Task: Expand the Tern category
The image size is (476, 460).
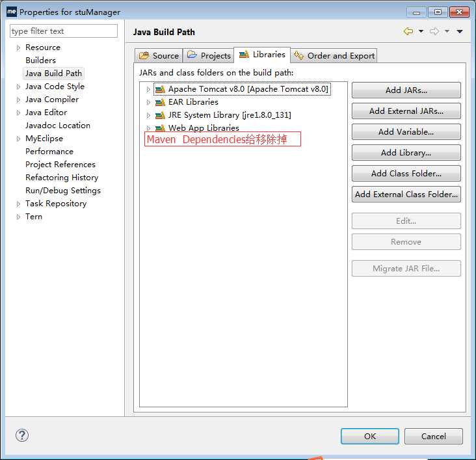Action: pos(18,217)
